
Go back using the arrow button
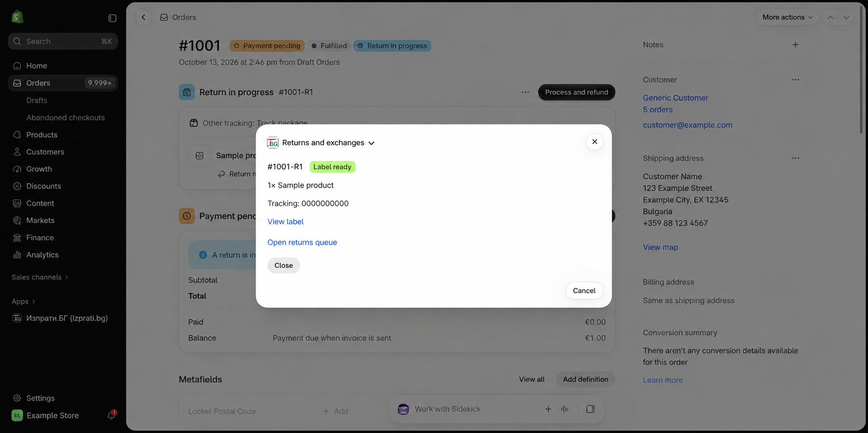[x=143, y=18]
